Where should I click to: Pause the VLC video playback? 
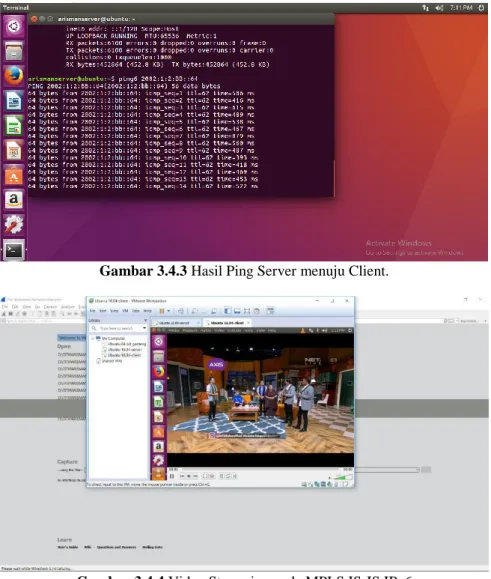pos(172,476)
